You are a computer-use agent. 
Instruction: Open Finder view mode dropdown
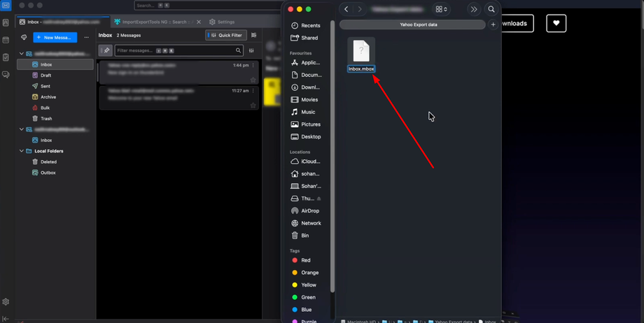[441, 10]
